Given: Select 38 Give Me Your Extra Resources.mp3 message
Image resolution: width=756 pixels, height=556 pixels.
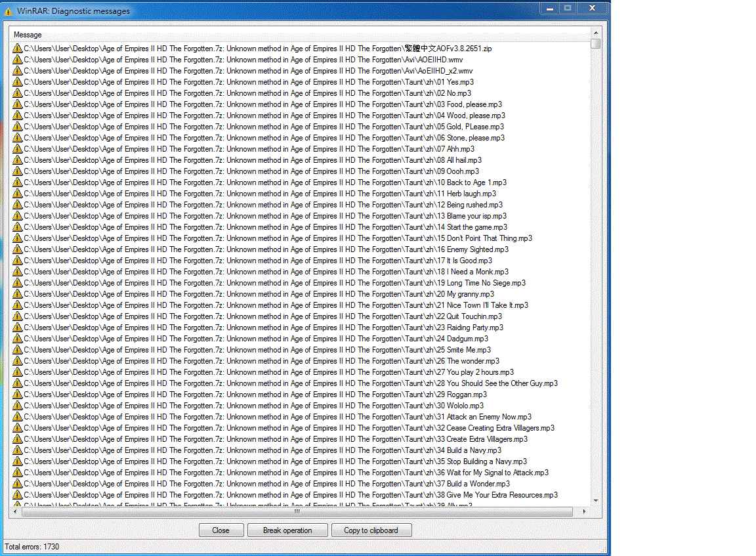Looking at the screenshot, I should pyautogui.click(x=285, y=495).
